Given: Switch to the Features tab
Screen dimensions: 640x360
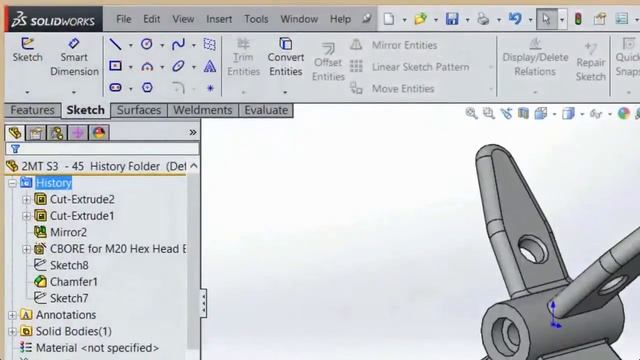Looking at the screenshot, I should (32, 110).
